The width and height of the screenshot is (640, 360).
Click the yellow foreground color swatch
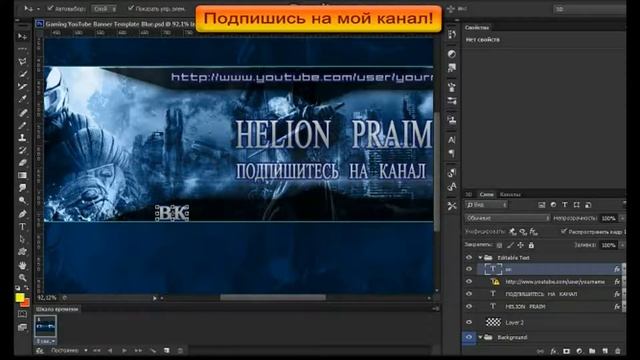pyautogui.click(x=20, y=298)
